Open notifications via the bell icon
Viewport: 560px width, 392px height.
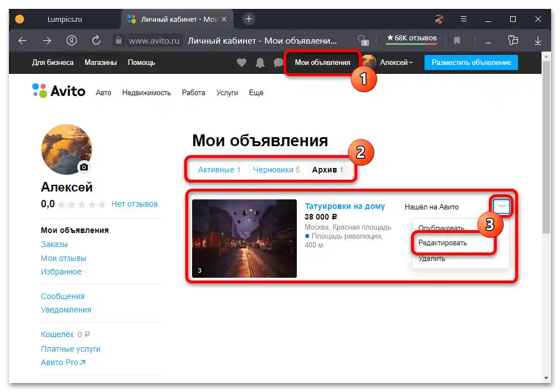click(260, 63)
